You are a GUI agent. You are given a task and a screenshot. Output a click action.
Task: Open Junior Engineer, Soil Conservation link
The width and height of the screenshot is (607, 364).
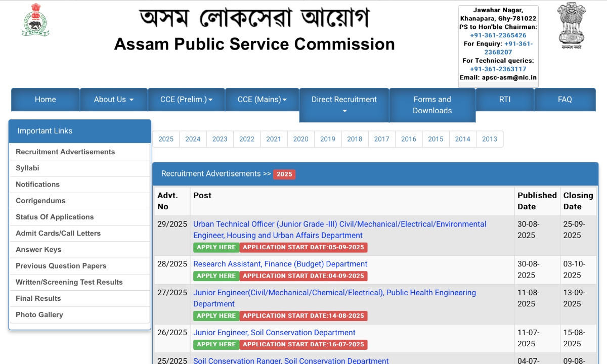pos(274,333)
